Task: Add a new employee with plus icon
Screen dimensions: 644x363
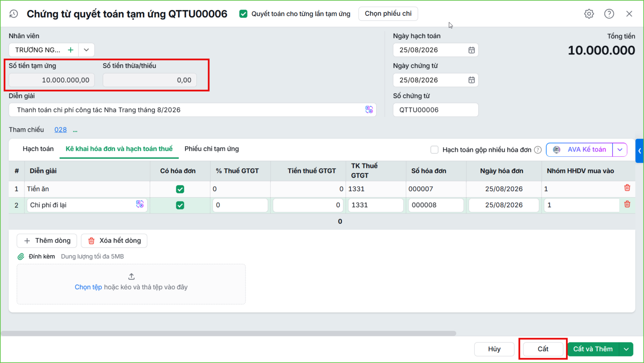Action: pos(70,50)
